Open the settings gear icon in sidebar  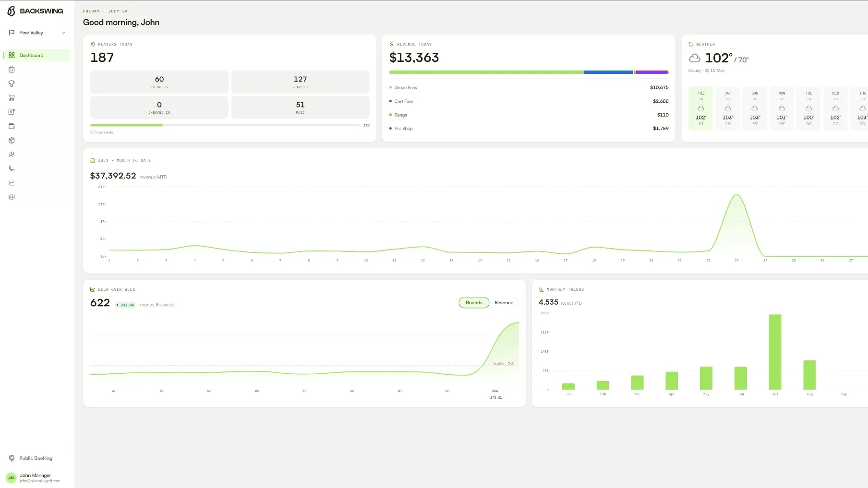[12, 197]
